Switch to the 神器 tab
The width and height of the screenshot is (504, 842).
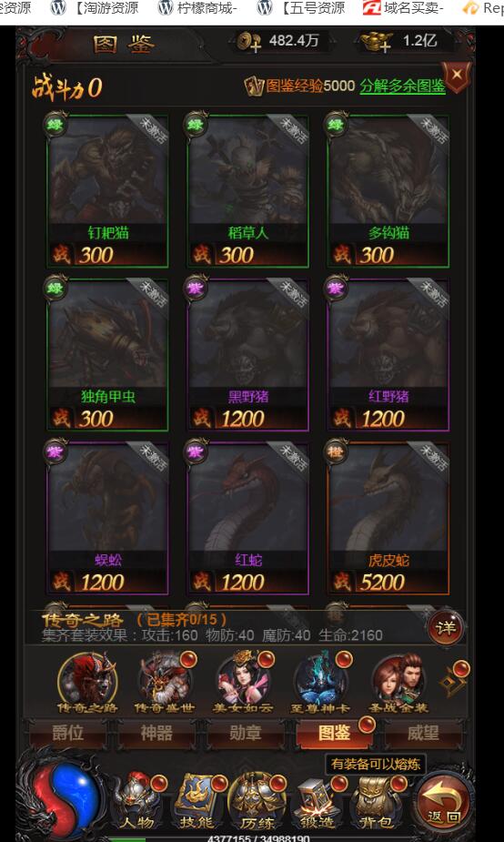tap(156, 734)
